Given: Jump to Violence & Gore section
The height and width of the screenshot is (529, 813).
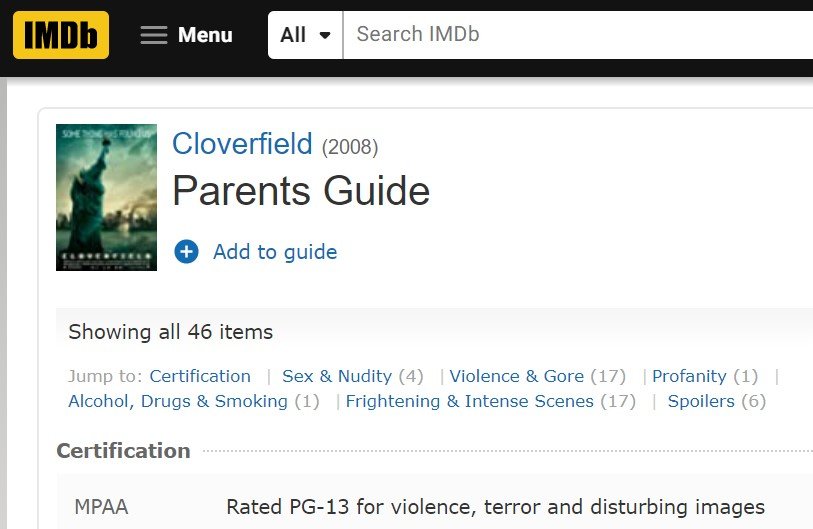Looking at the screenshot, I should point(516,376).
